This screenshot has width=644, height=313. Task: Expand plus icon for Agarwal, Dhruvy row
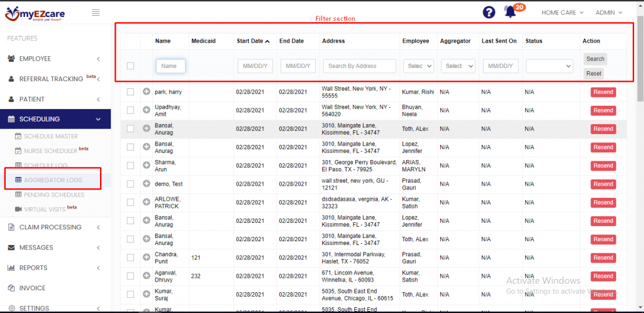click(146, 276)
